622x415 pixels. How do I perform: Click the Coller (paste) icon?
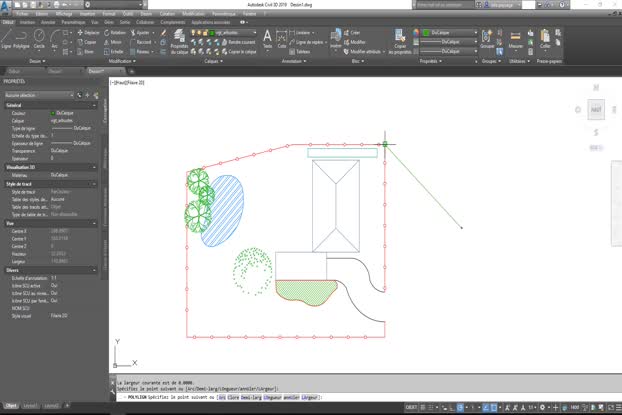(x=545, y=38)
